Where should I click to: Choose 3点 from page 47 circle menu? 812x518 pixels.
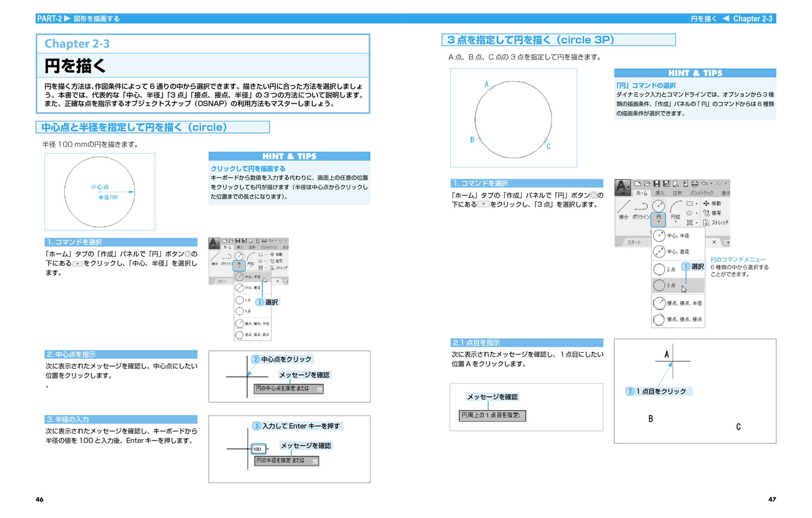pyautogui.click(x=678, y=285)
